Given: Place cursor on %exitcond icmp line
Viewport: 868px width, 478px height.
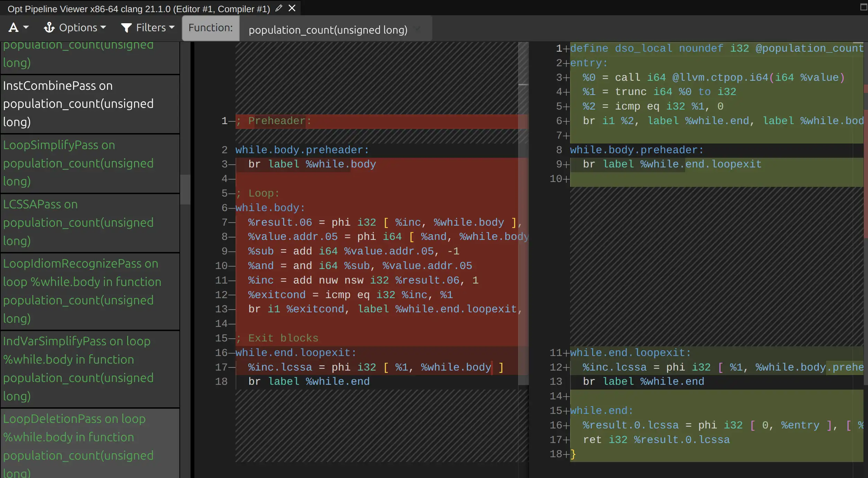Looking at the screenshot, I should point(350,295).
